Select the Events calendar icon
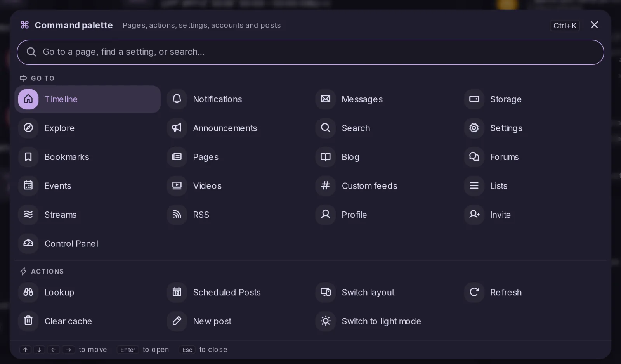This screenshot has width=621, height=364. coord(28,186)
